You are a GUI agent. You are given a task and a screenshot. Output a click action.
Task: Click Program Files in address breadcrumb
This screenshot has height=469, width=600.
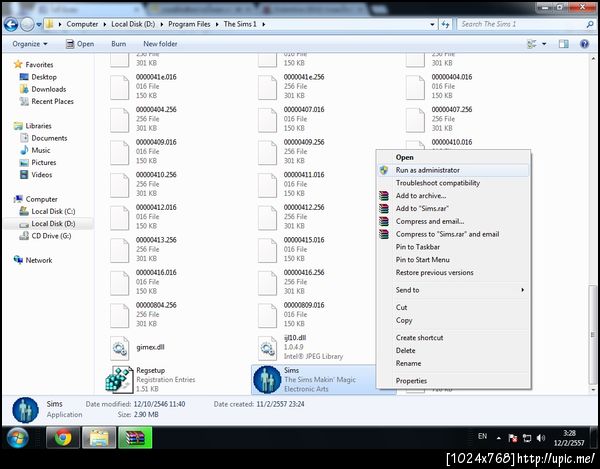[189, 24]
